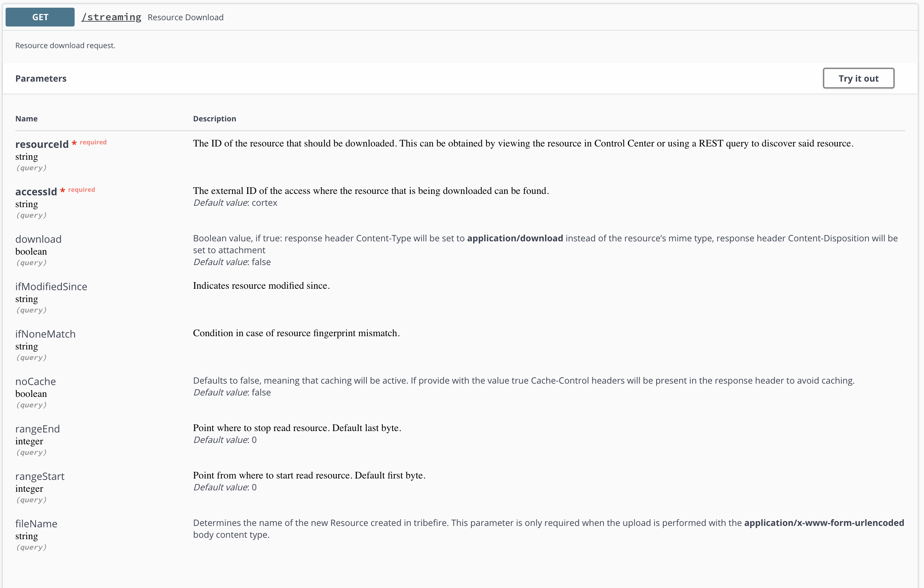Viewport: 924px width, 588px height.
Task: Click the Name column header
Action: click(26, 119)
